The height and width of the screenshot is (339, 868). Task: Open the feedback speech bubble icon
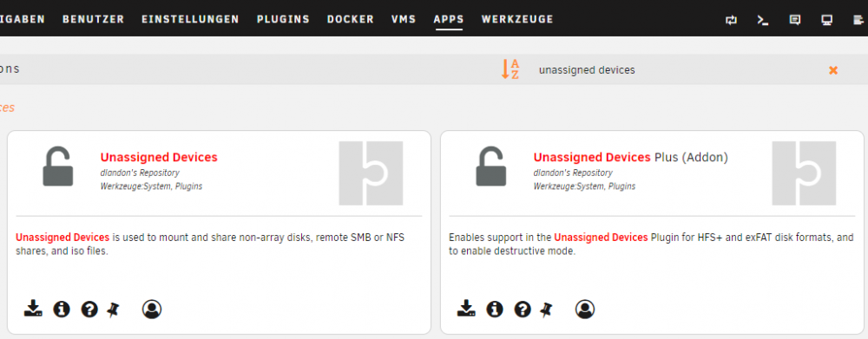[795, 21]
